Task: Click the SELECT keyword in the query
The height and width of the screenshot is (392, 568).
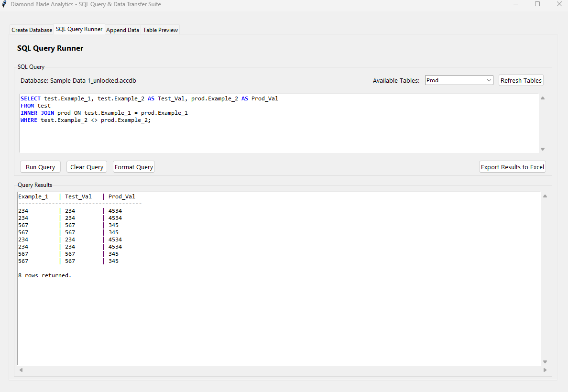Action: tap(31, 98)
